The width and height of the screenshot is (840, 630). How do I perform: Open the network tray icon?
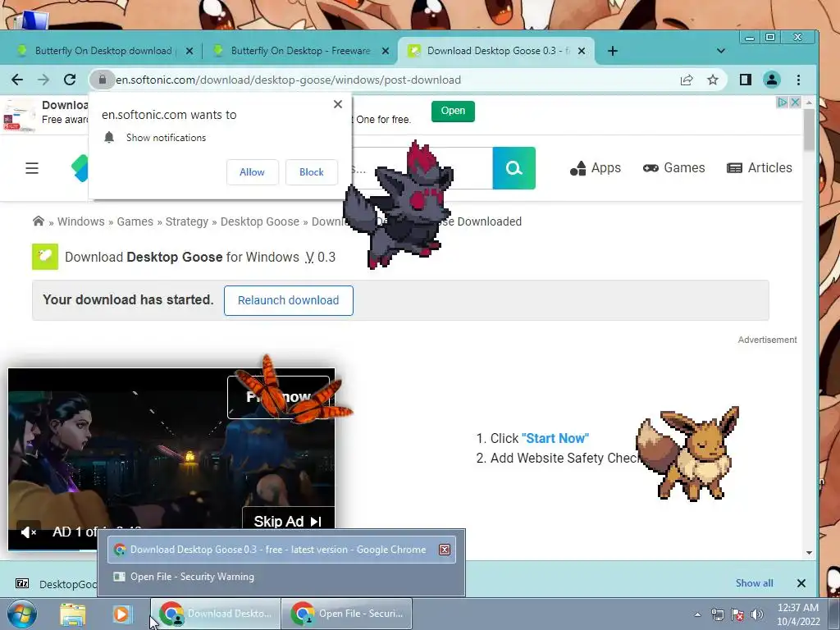[717, 614]
